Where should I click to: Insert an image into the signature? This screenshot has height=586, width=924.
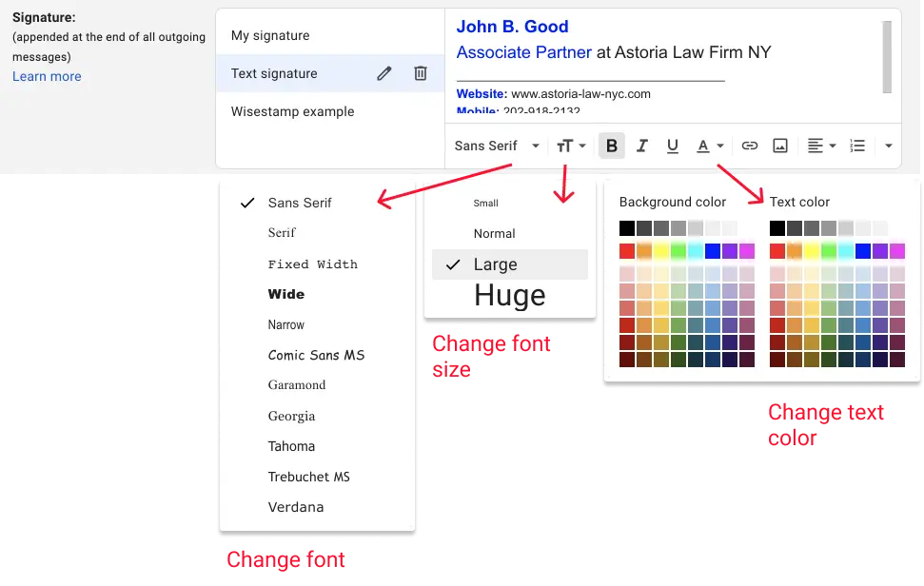[x=780, y=146]
